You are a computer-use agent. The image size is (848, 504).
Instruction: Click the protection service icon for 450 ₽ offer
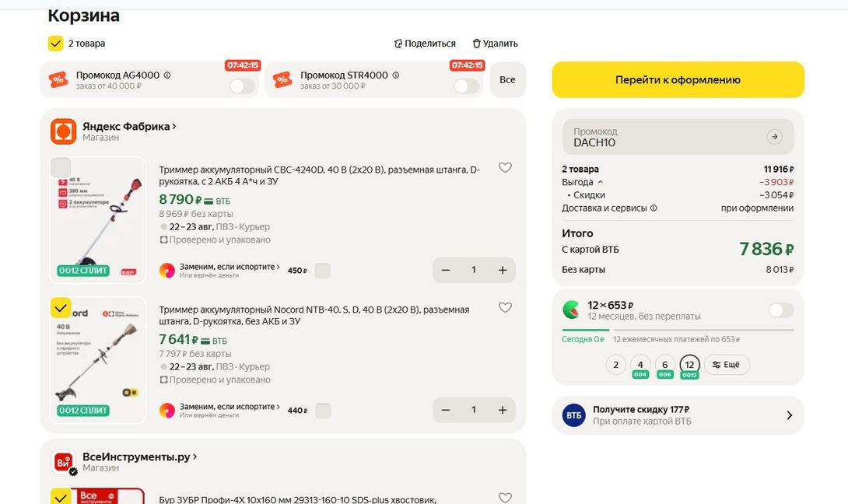[x=167, y=271]
